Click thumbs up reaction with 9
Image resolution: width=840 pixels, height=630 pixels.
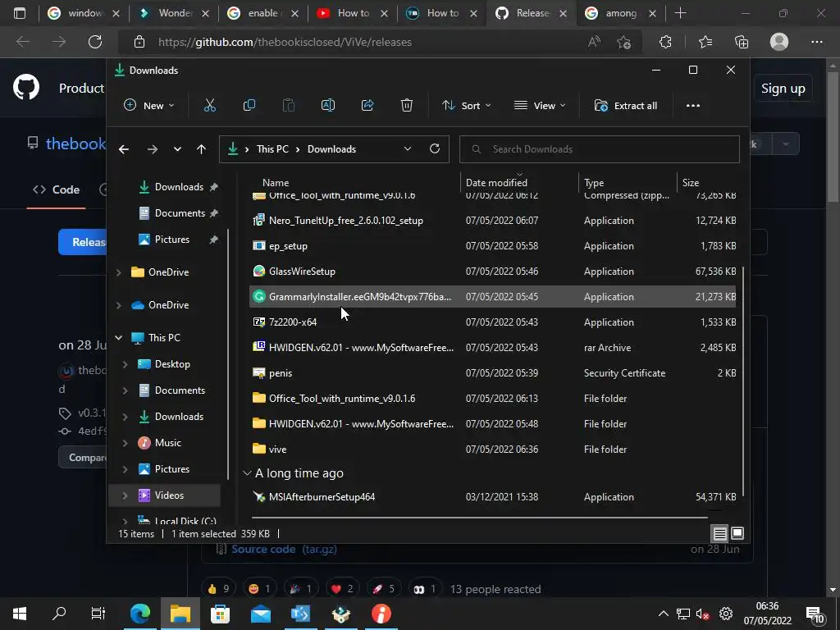click(218, 589)
